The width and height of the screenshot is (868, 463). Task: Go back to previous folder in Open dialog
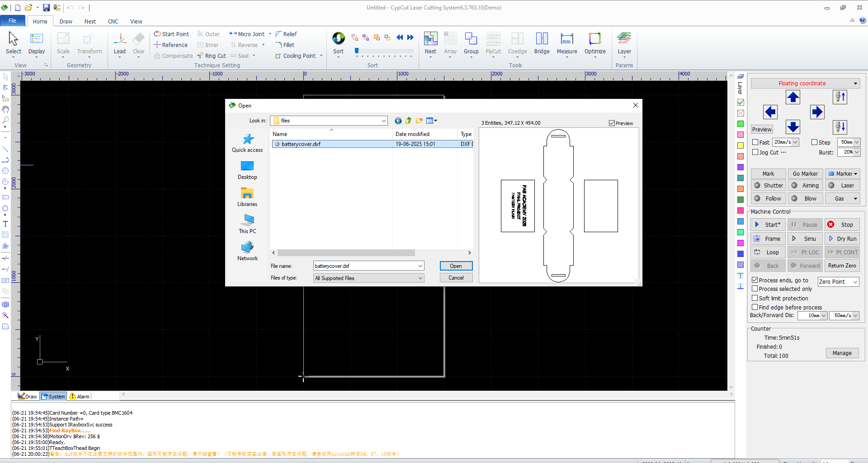(398, 121)
